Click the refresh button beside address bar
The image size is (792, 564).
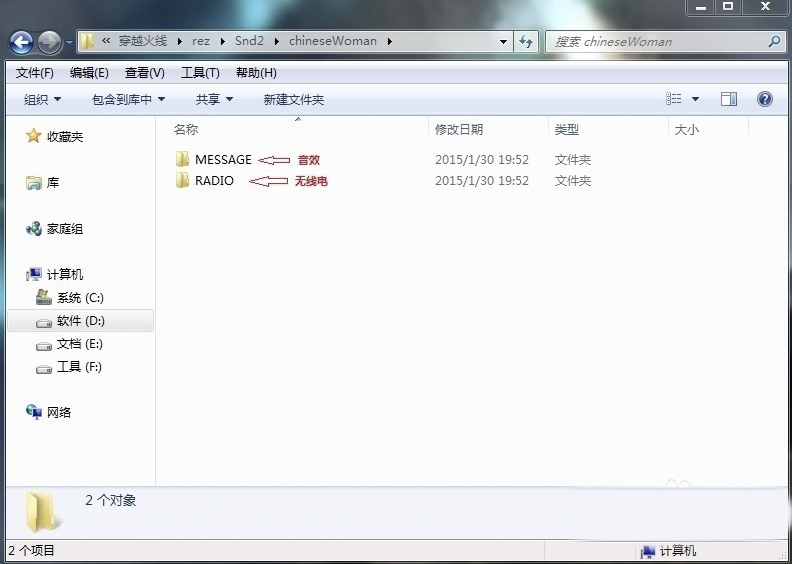point(526,41)
